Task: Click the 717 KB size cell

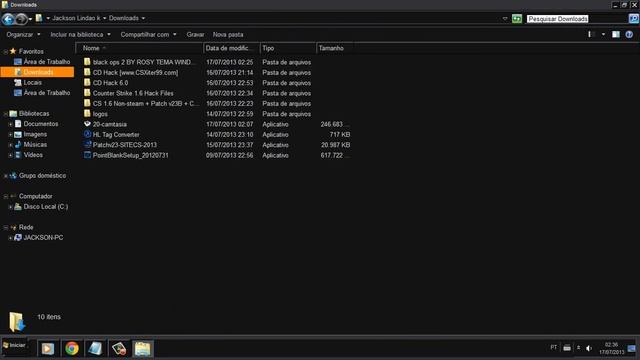Action: (340, 135)
